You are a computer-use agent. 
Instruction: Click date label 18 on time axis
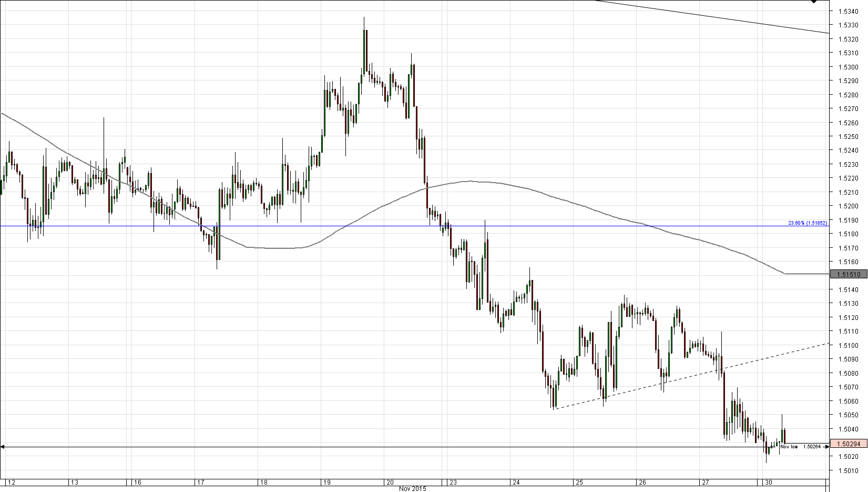coord(263,482)
